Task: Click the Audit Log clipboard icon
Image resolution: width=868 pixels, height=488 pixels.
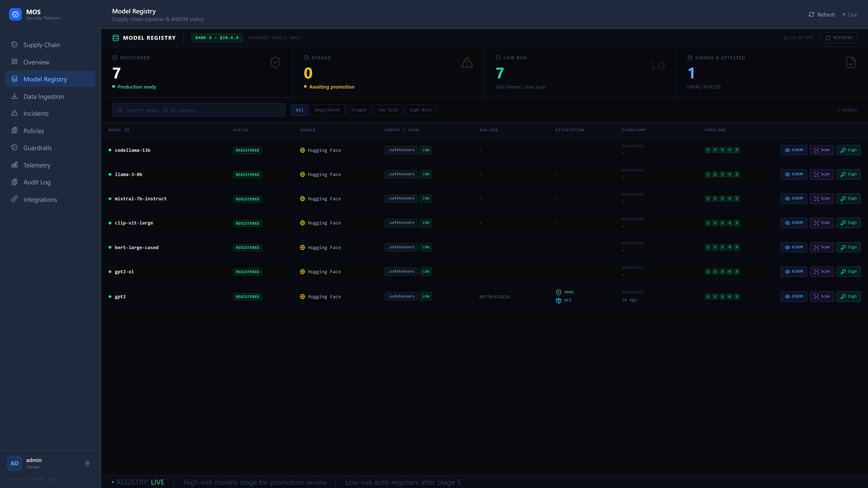Action: tap(15, 182)
